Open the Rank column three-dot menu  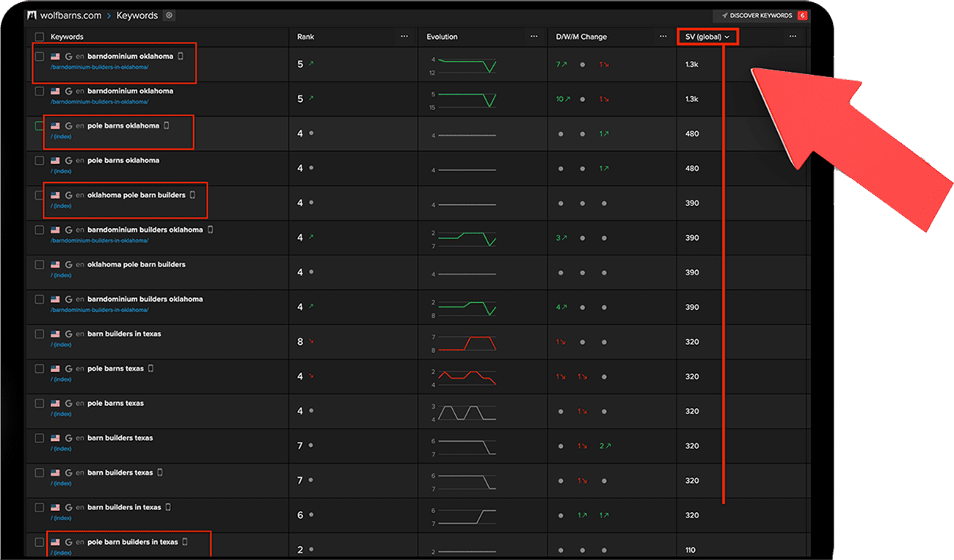(x=404, y=37)
